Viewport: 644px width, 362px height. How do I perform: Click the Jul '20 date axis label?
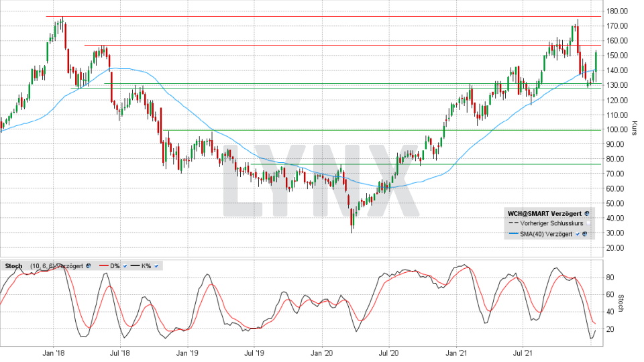tap(388, 353)
